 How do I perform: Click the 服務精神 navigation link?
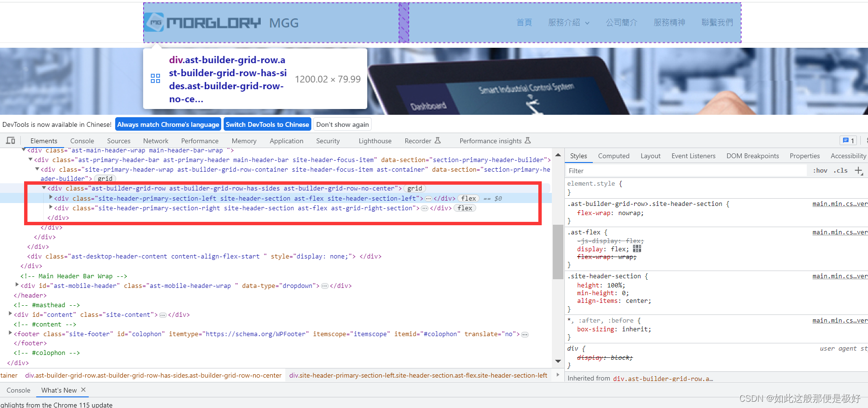click(x=669, y=23)
